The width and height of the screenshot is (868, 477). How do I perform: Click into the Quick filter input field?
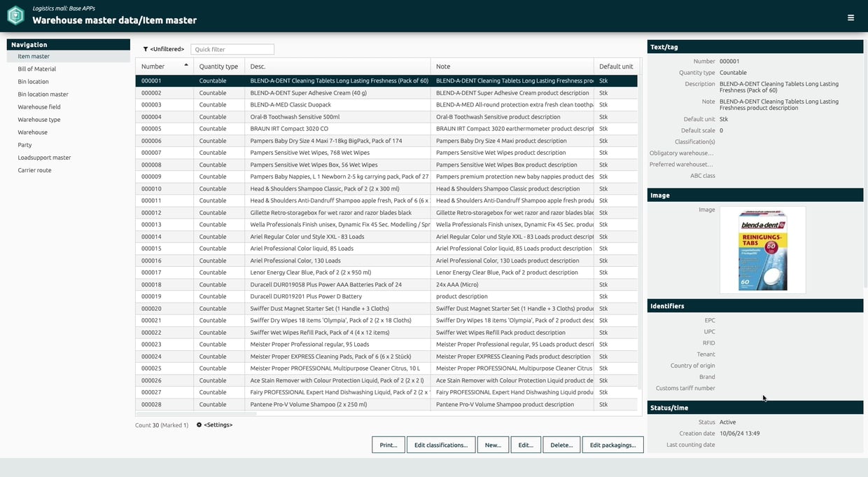coord(232,49)
